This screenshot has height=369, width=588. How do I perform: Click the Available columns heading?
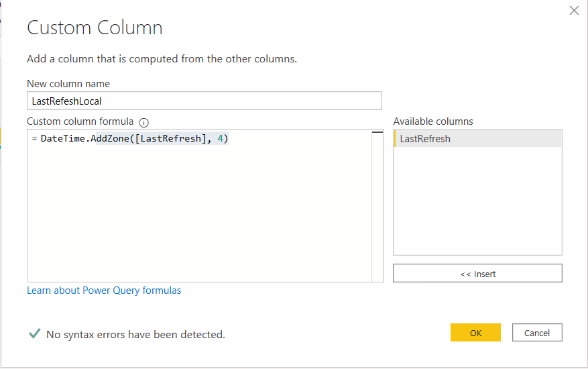[433, 121]
